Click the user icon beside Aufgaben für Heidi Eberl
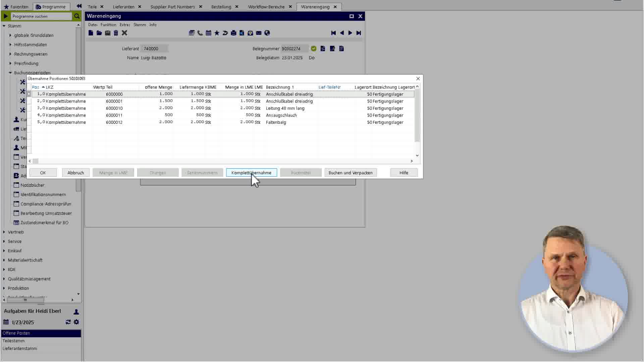 tap(76, 312)
